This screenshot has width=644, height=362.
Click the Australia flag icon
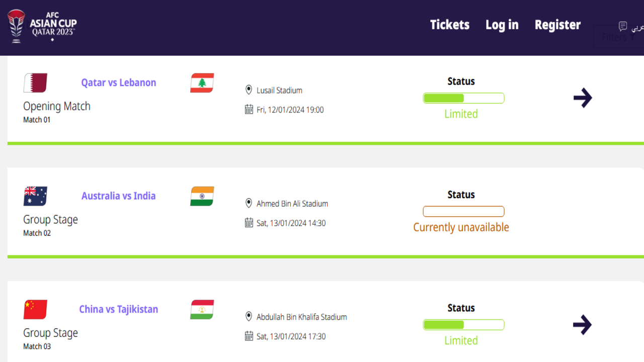35,196
